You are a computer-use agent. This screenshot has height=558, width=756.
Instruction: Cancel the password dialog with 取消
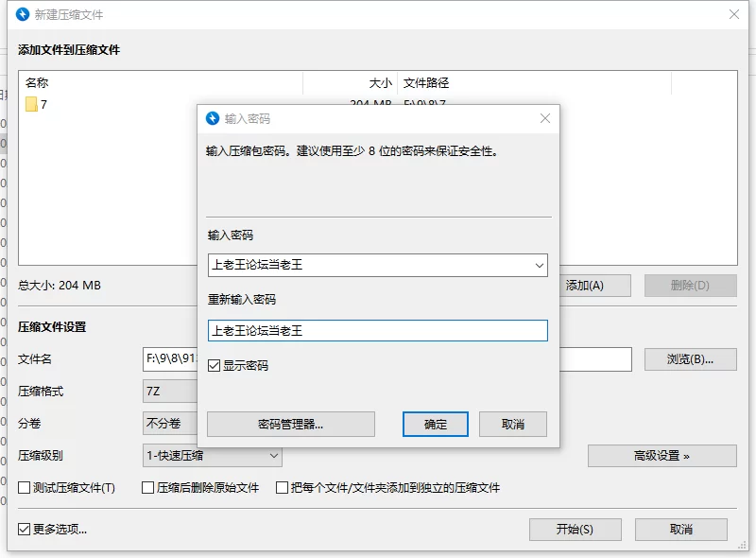(513, 425)
